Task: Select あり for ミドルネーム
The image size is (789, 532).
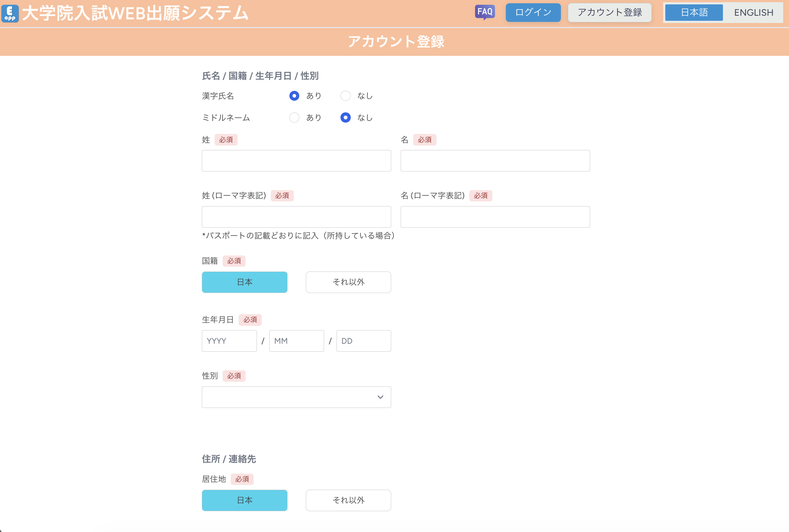Action: [x=294, y=117]
